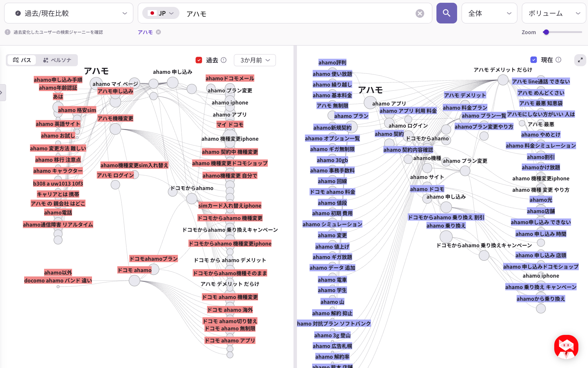Select ドコモ ahamo 海外 node

230,310
